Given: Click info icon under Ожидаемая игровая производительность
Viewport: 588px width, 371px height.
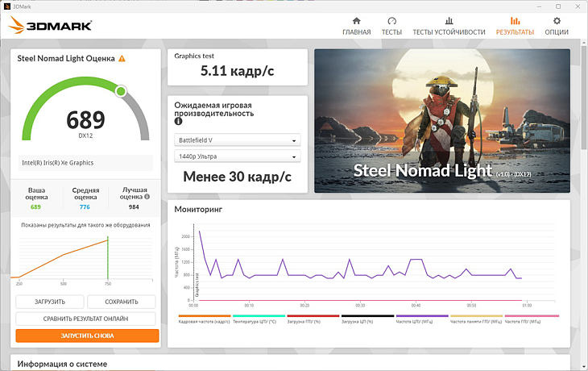Looking at the screenshot, I should tap(179, 122).
